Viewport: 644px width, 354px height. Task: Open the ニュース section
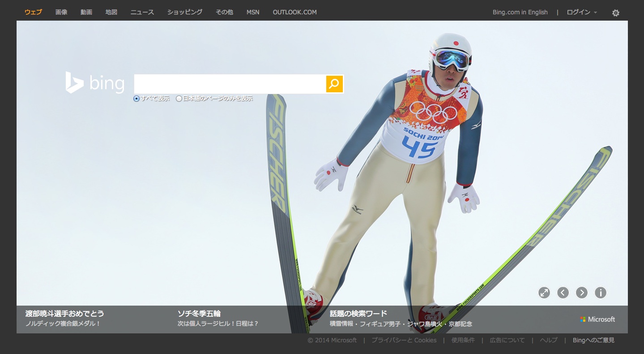[x=142, y=12]
